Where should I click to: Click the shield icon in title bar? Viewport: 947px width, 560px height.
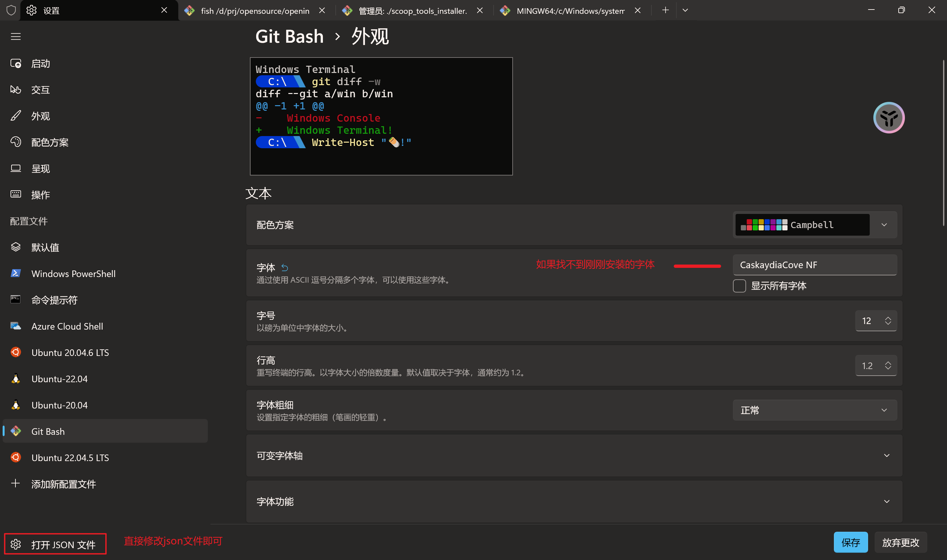pos(11,10)
